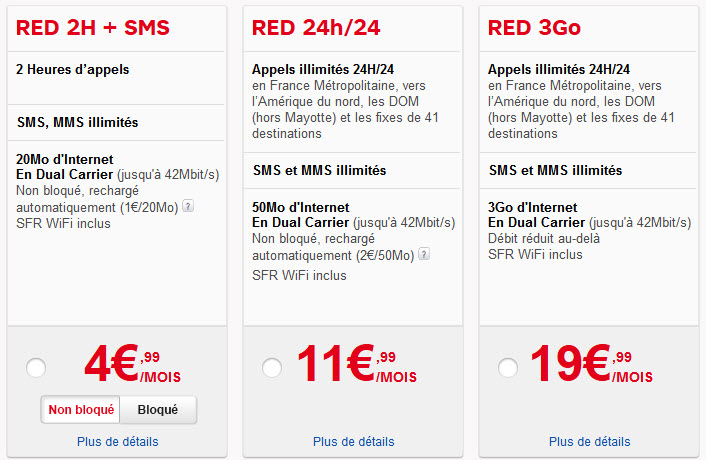Open Plus de détails for RED 2H + SMS
Image resolution: width=706 pixels, height=460 pixels.
[x=118, y=442]
